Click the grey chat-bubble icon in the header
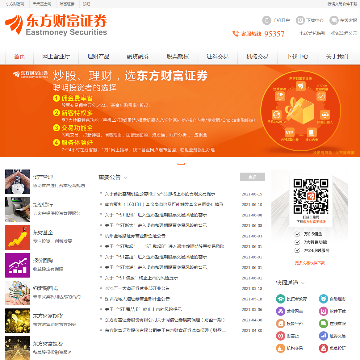 (334, 20)
